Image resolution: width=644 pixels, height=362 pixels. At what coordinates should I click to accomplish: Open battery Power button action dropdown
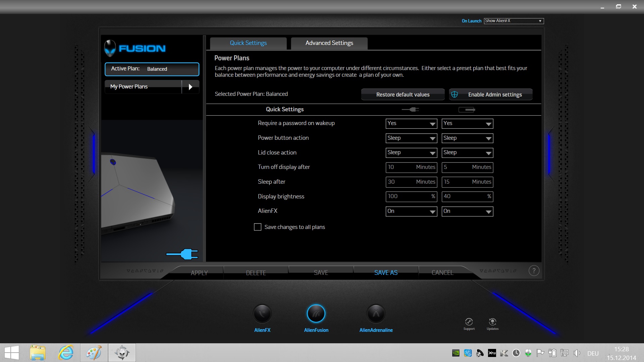[467, 138]
